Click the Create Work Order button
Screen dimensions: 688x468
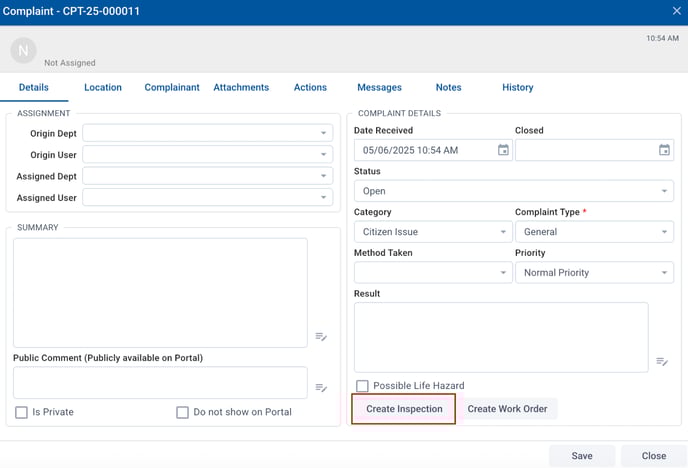[509, 409]
